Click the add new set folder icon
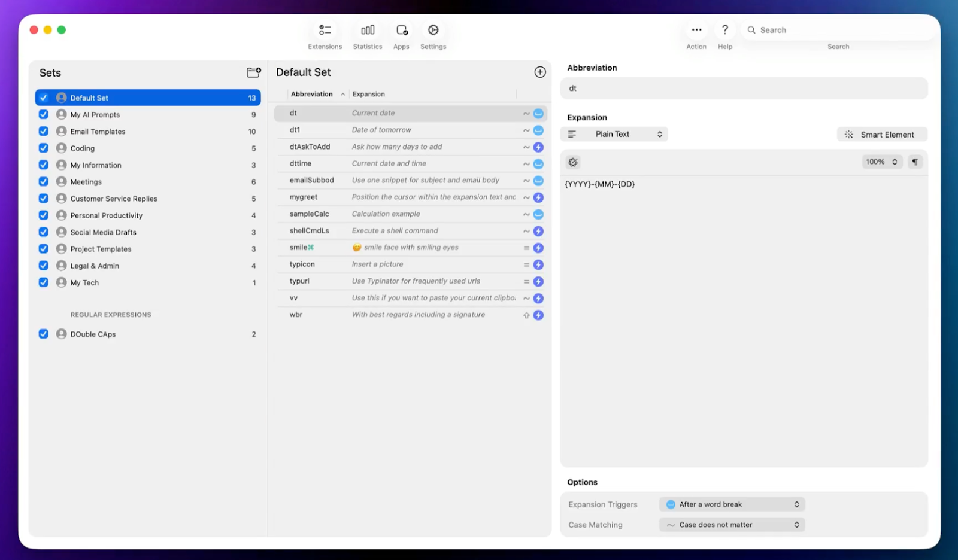Image resolution: width=958 pixels, height=560 pixels. click(x=254, y=72)
